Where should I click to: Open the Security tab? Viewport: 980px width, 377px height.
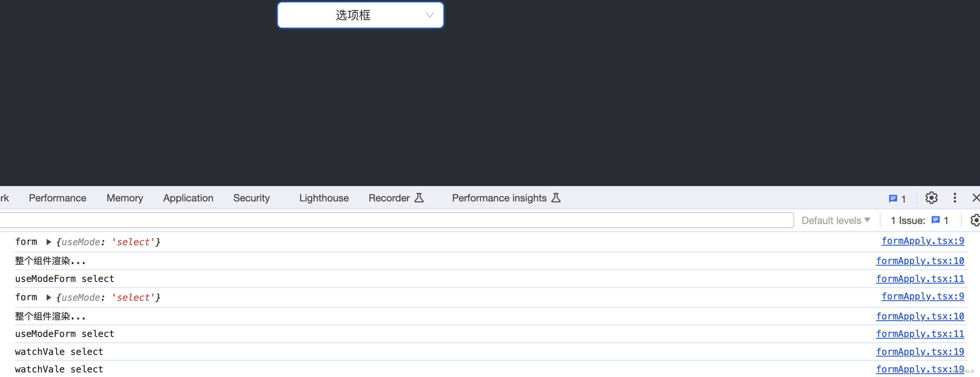252,198
